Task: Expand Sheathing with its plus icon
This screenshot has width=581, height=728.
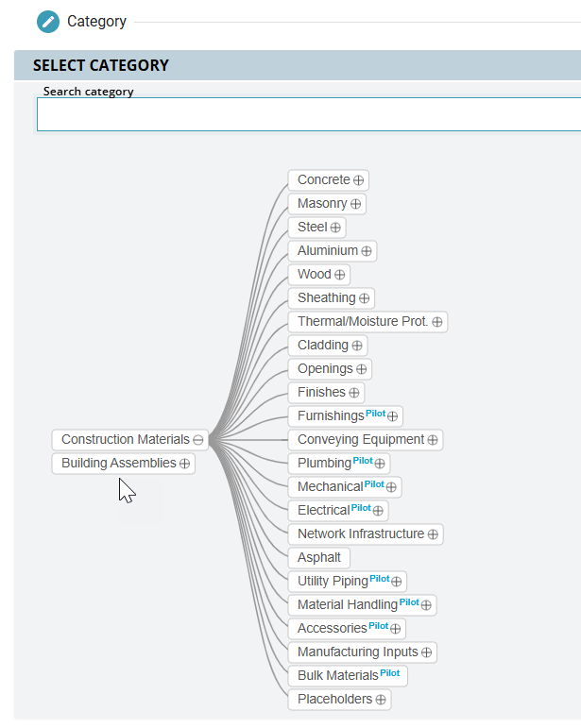Action: coord(364,298)
